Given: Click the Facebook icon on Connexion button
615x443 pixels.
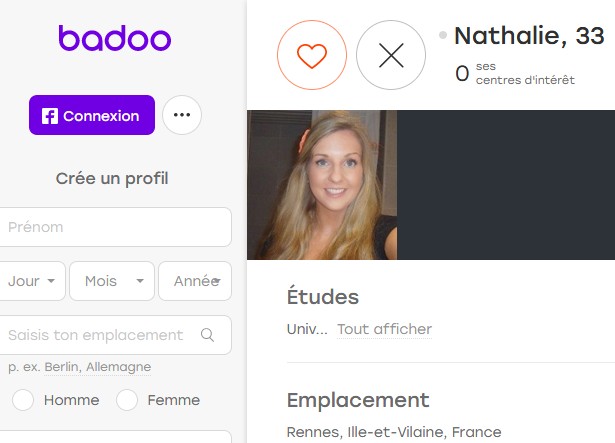Looking at the screenshot, I should tap(50, 116).
